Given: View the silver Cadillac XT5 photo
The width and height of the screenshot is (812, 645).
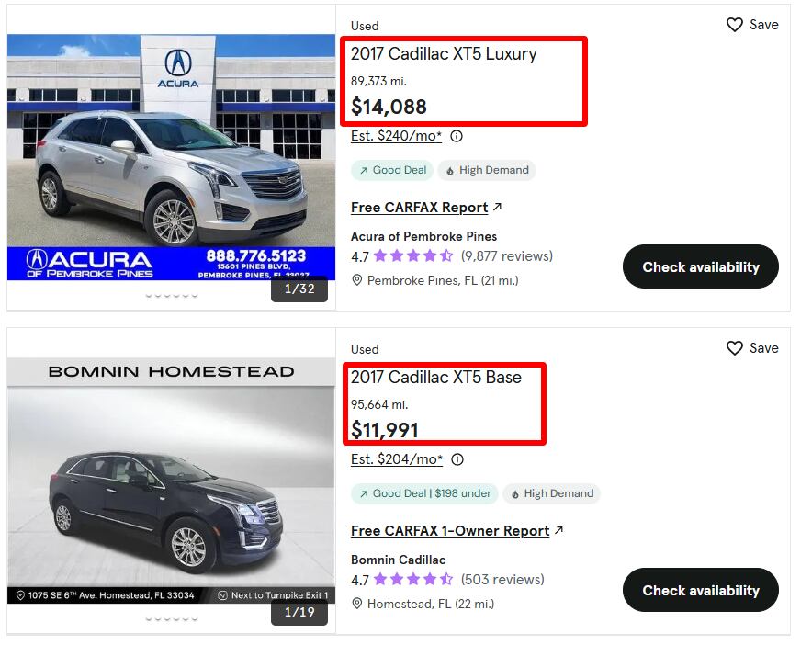Looking at the screenshot, I should [x=172, y=157].
